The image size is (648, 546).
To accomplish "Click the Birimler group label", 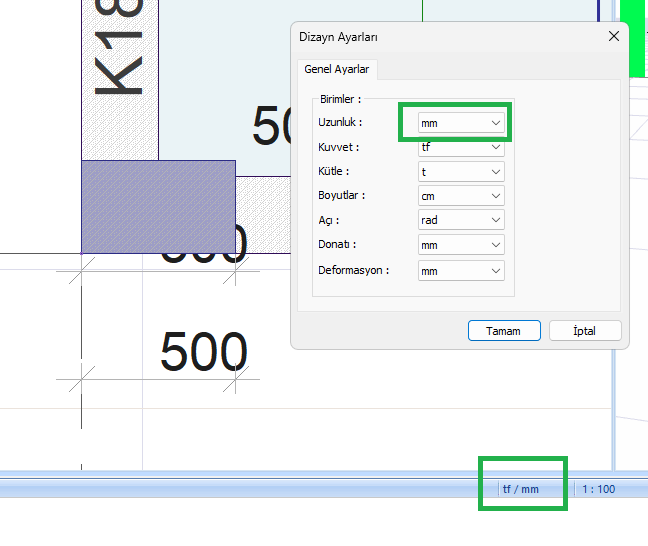I will click(x=340, y=99).
